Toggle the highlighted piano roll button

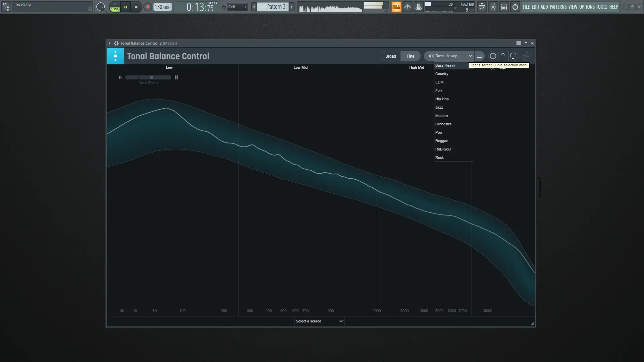pyautogui.click(x=396, y=7)
